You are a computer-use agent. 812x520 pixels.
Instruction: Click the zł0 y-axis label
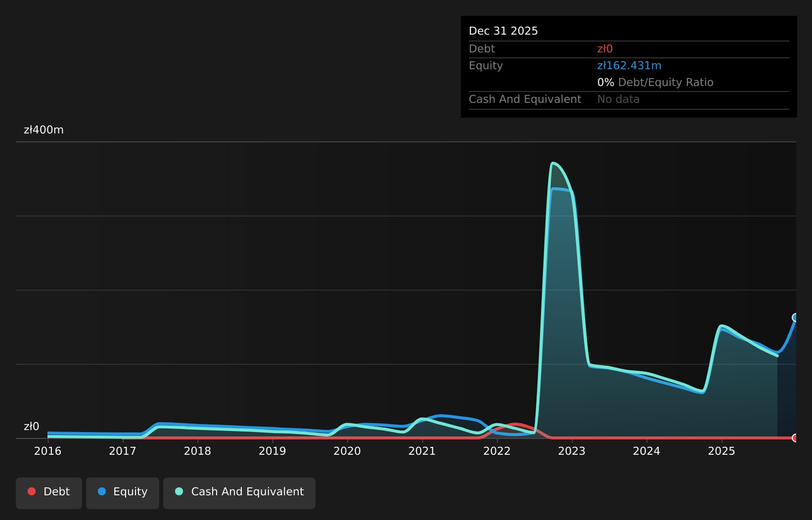tap(31, 427)
